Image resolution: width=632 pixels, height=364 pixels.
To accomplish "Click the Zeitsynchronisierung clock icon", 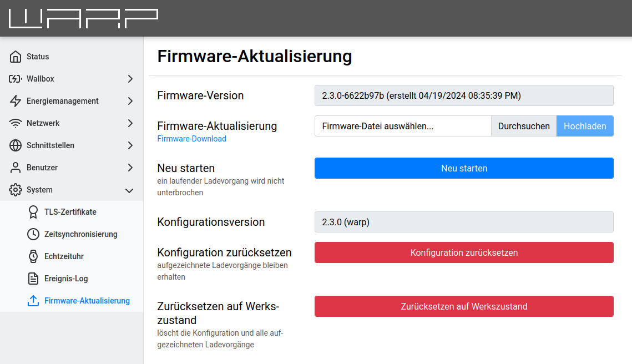I will point(33,234).
